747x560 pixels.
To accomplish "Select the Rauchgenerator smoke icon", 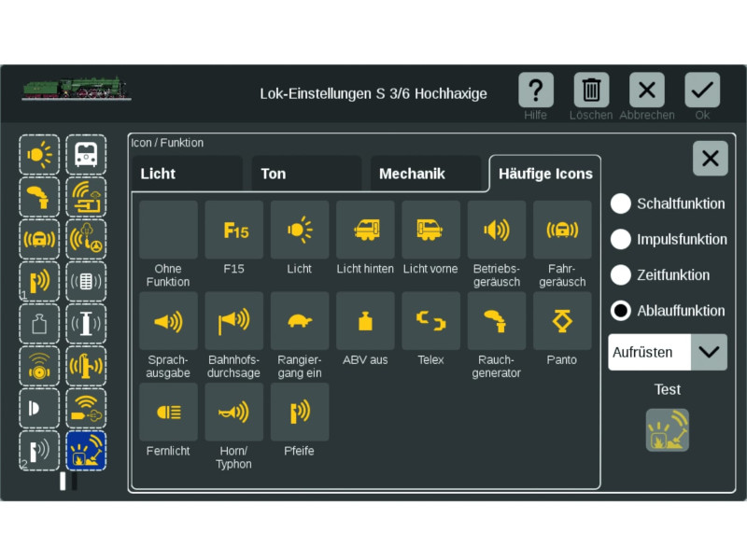I will click(x=497, y=321).
